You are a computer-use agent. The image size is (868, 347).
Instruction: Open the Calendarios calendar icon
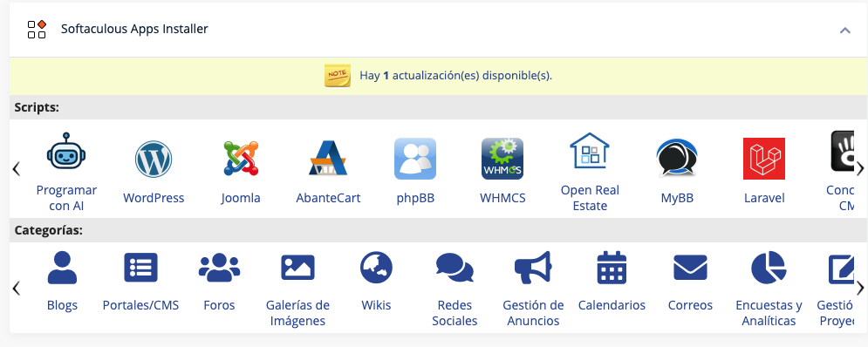point(612,268)
